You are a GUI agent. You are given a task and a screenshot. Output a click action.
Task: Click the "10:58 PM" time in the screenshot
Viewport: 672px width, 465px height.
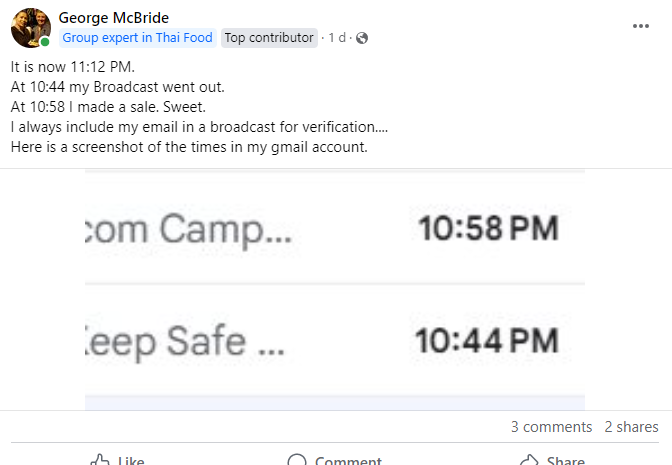click(487, 229)
